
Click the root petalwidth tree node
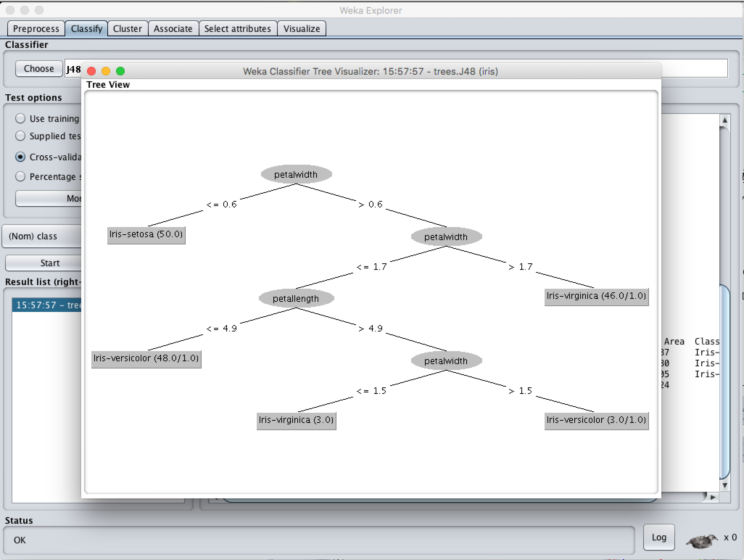pyautogui.click(x=296, y=174)
